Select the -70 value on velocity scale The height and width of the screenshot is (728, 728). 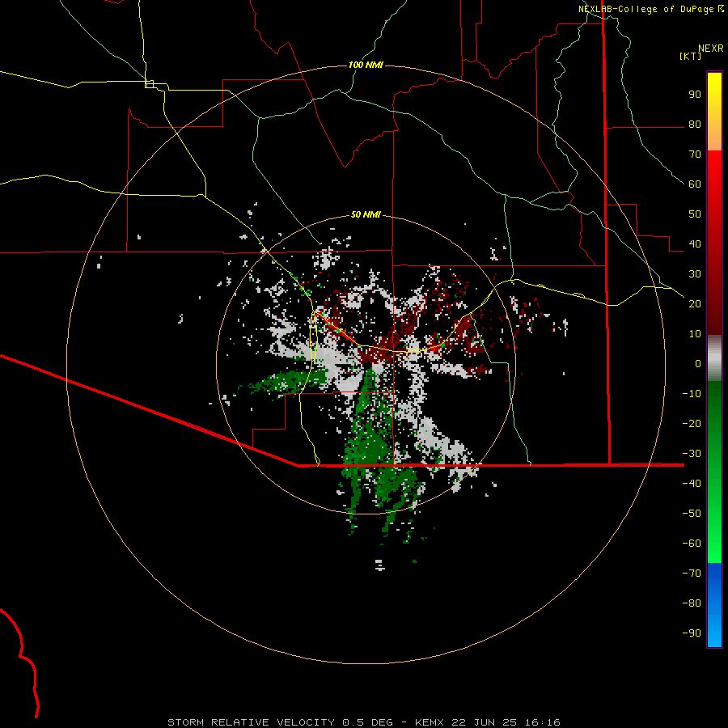coord(692,574)
